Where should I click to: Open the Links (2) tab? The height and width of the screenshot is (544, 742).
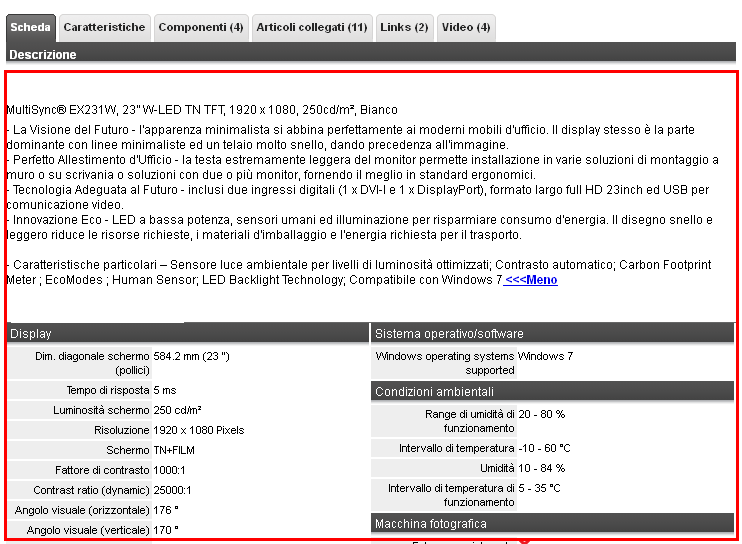click(x=405, y=27)
